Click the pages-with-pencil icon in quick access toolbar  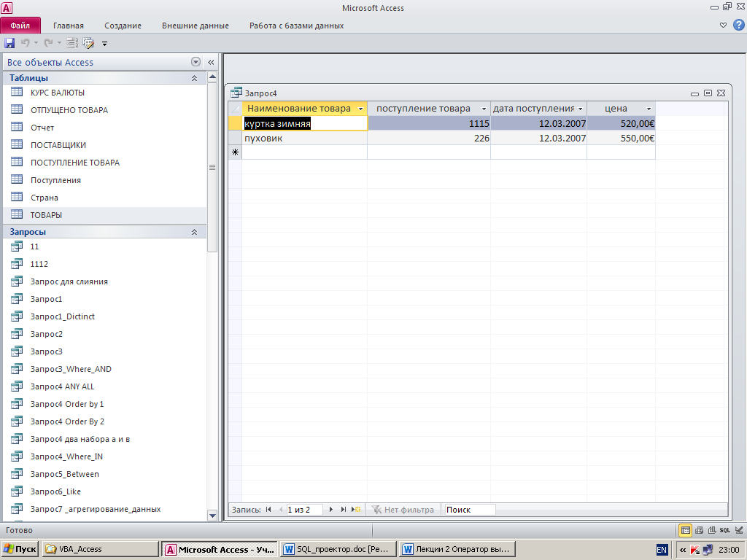[88, 43]
